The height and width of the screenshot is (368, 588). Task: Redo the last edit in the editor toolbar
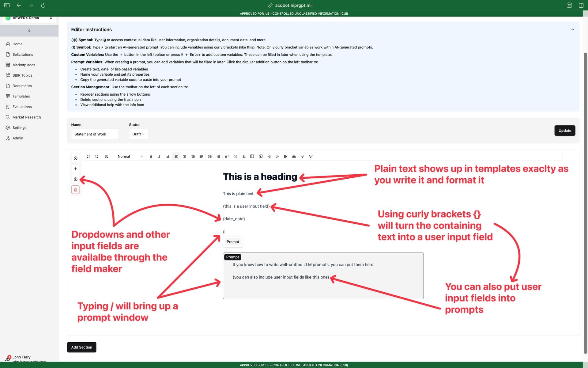[97, 156]
